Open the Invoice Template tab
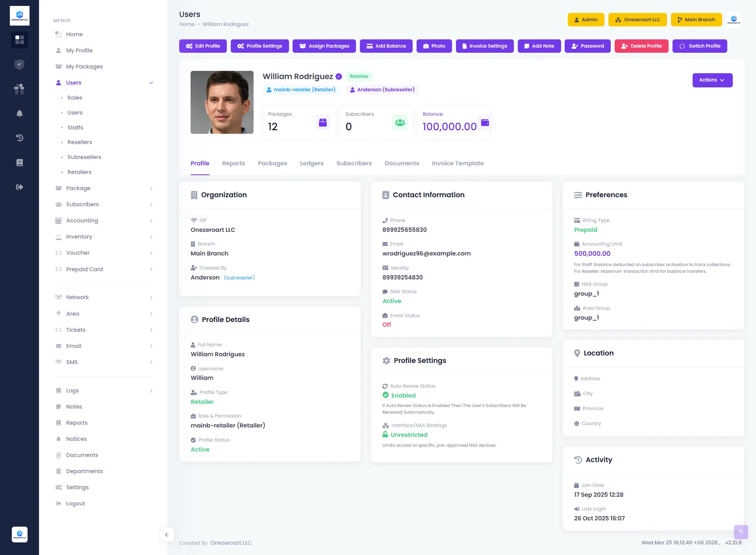Image resolution: width=756 pixels, height=555 pixels. (458, 163)
